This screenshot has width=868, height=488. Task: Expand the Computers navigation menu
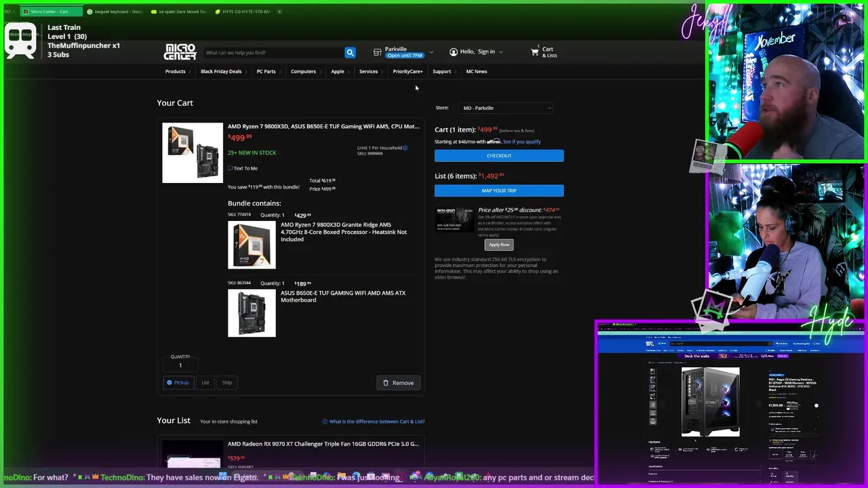(x=305, y=71)
